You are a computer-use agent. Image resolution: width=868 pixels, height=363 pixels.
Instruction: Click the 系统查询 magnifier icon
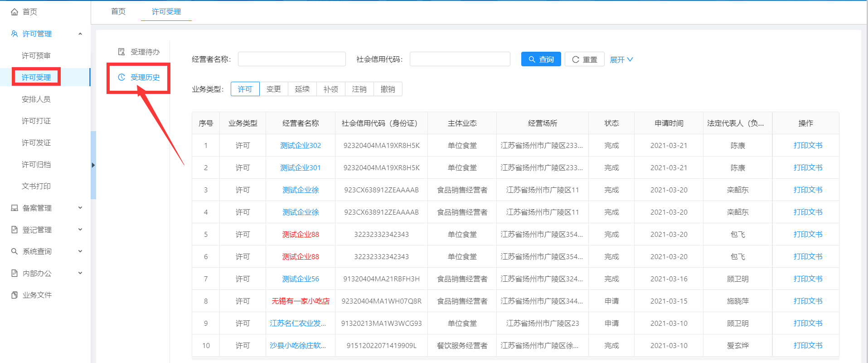(x=15, y=251)
